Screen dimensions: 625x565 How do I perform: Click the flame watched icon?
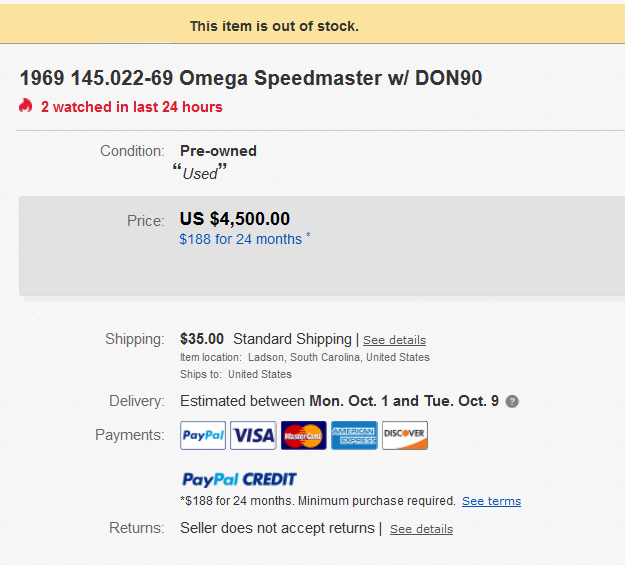coord(26,106)
